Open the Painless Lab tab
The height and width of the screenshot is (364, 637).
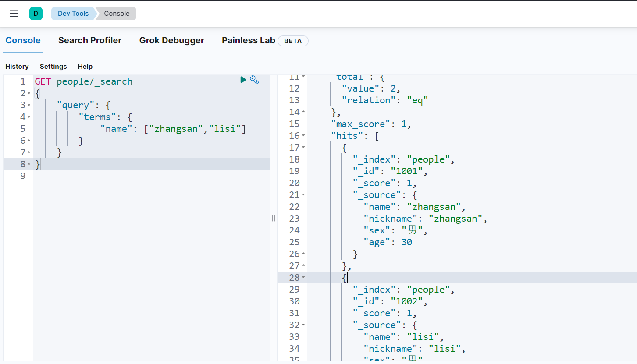tap(248, 40)
